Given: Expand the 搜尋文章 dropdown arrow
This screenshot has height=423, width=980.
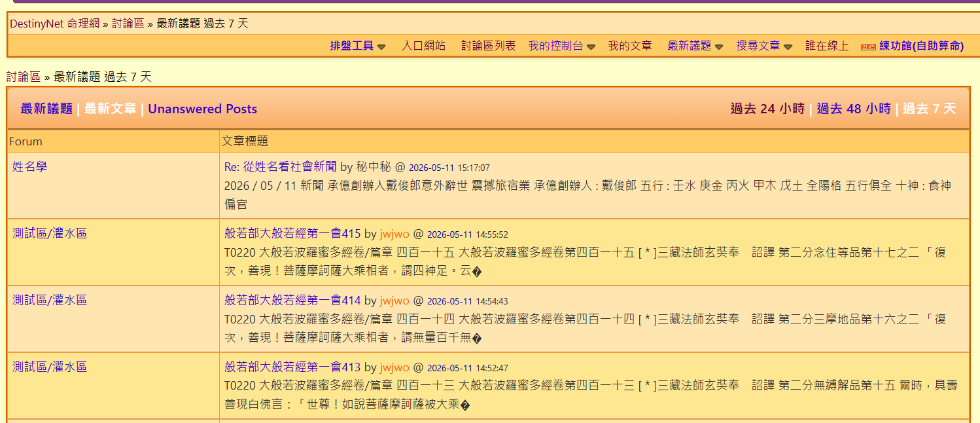Looking at the screenshot, I should tap(788, 46).
